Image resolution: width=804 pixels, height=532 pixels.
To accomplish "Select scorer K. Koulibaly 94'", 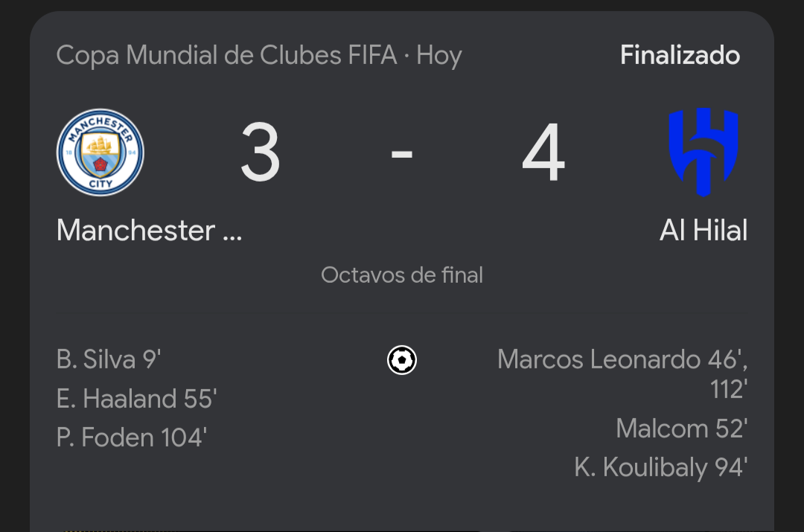I will click(x=661, y=467).
